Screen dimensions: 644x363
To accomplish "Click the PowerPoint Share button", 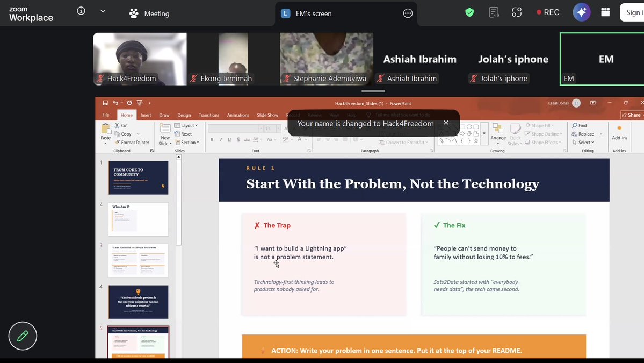I will coord(632,115).
